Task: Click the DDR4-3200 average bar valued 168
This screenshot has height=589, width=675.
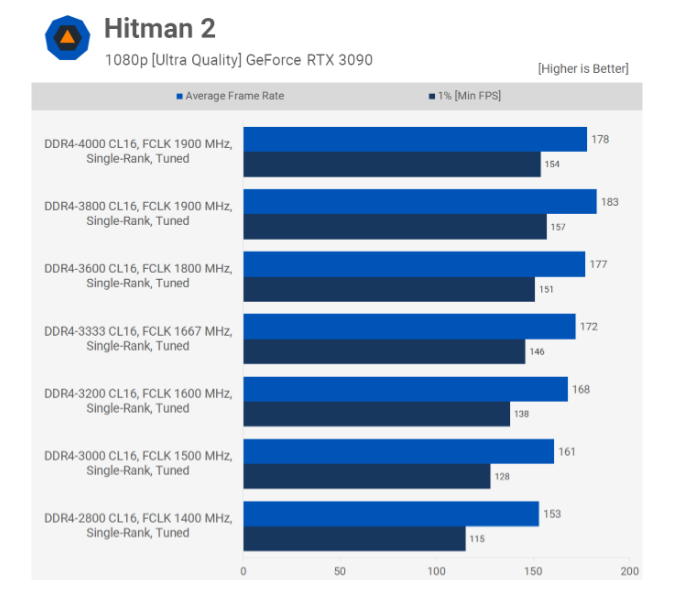Action: pyautogui.click(x=406, y=389)
